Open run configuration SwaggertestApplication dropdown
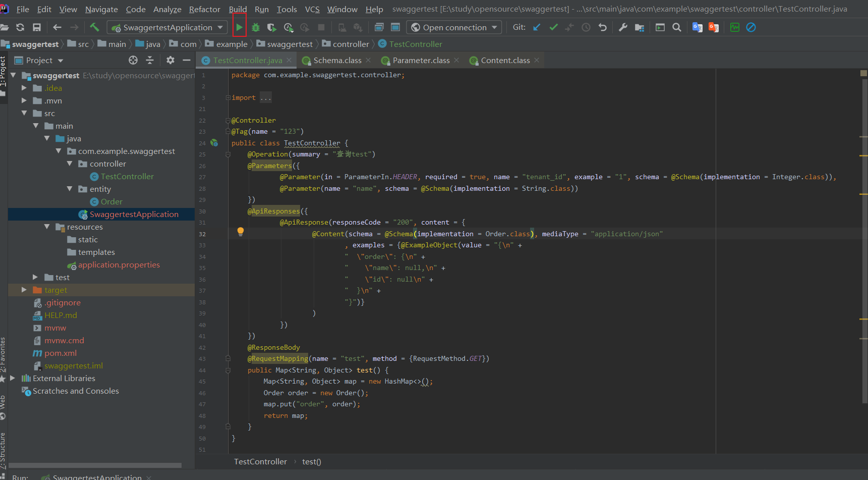868x480 pixels. pyautogui.click(x=167, y=27)
